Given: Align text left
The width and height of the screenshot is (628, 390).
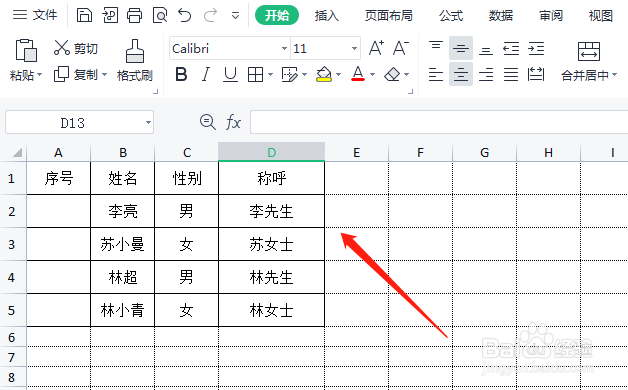Looking at the screenshot, I should point(436,74).
